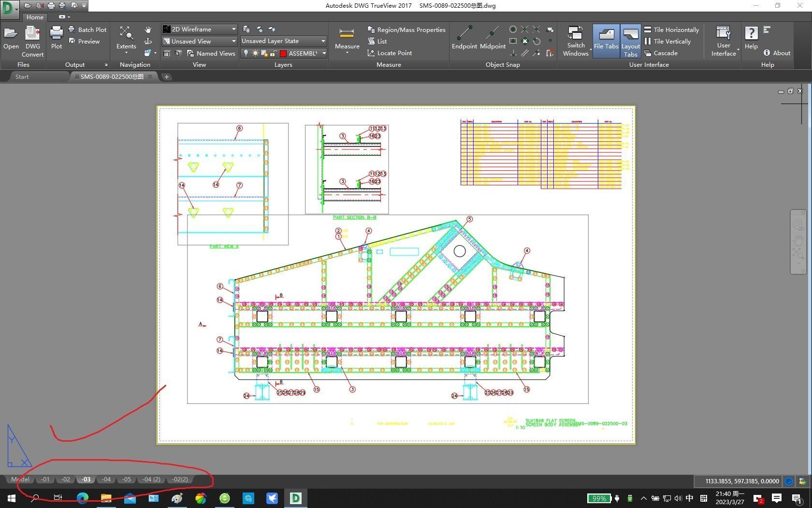Open the navigation bar steering wheel tool

click(798, 224)
